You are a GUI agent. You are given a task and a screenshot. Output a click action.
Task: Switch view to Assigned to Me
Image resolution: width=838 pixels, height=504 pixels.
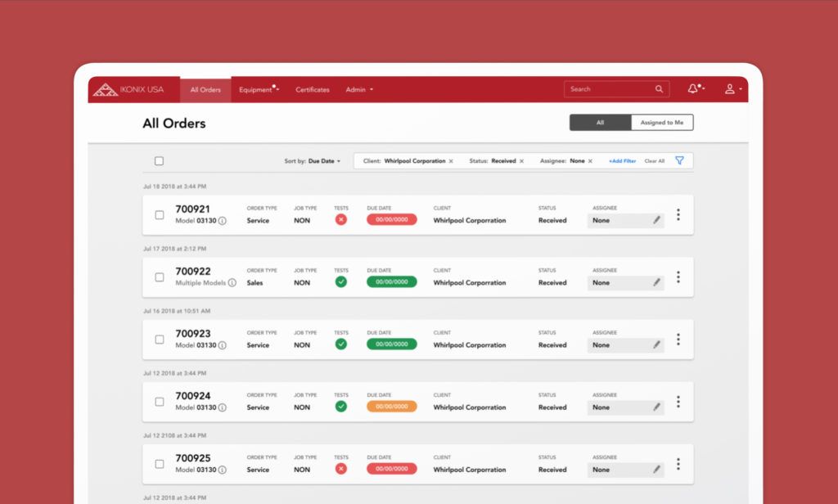point(662,123)
